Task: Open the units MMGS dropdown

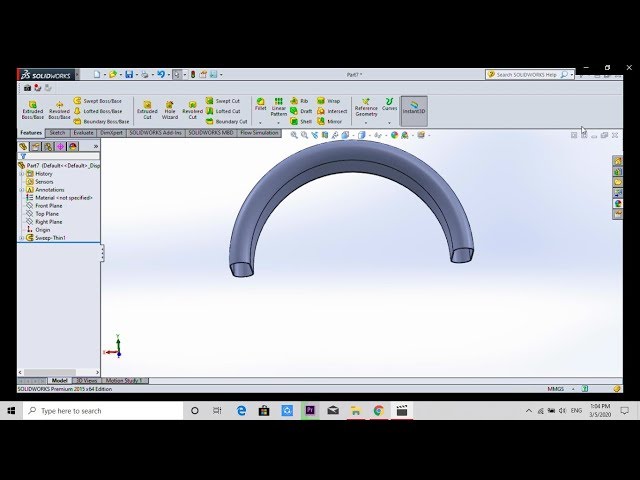Action: 573,389
